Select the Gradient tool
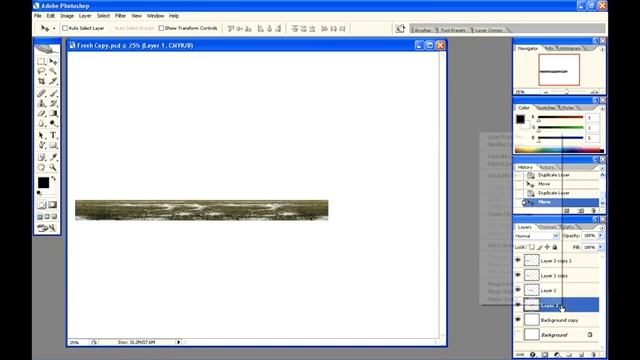Image resolution: width=640 pixels, height=360 pixels. point(53,113)
